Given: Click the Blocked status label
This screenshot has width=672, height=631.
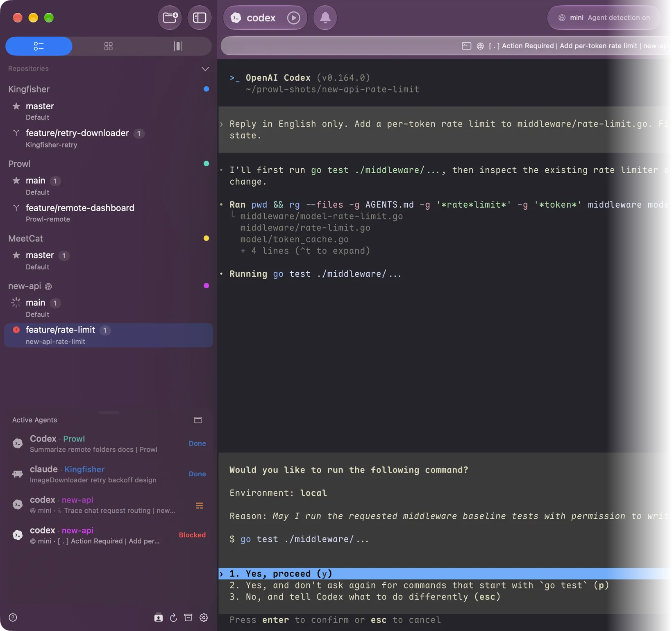Looking at the screenshot, I should (x=192, y=535).
